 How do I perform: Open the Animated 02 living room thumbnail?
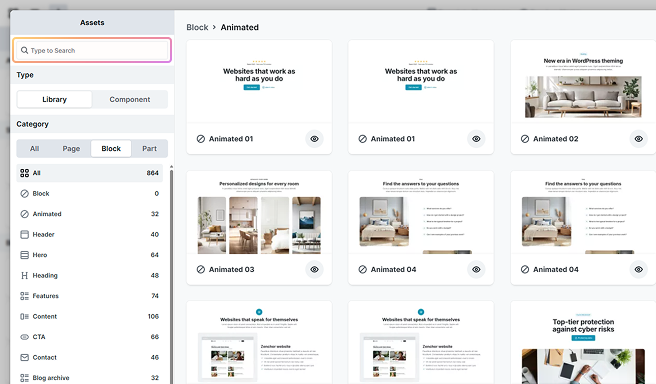(x=583, y=82)
